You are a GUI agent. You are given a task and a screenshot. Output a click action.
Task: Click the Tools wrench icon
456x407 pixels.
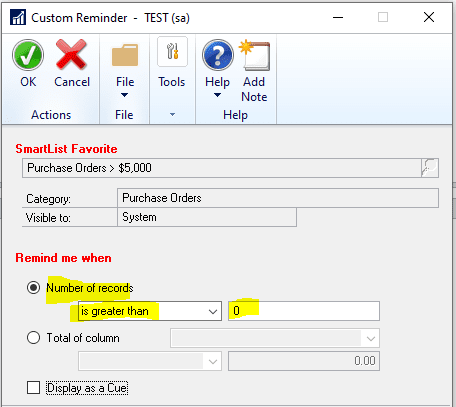172,51
